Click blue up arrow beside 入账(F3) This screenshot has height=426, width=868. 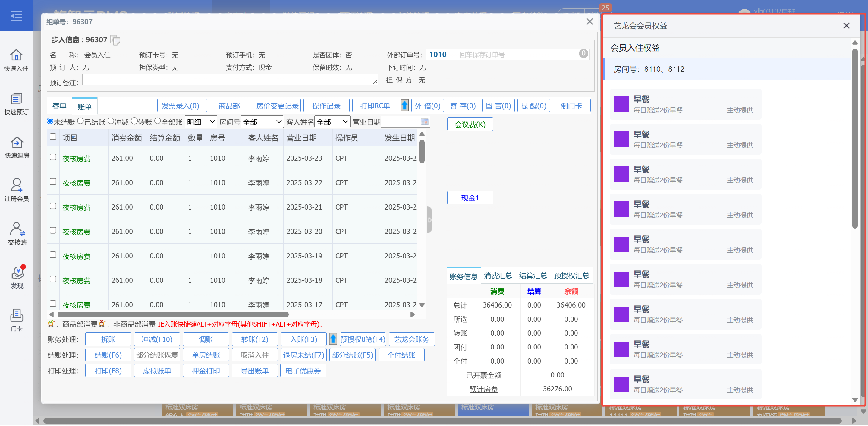pyautogui.click(x=333, y=339)
